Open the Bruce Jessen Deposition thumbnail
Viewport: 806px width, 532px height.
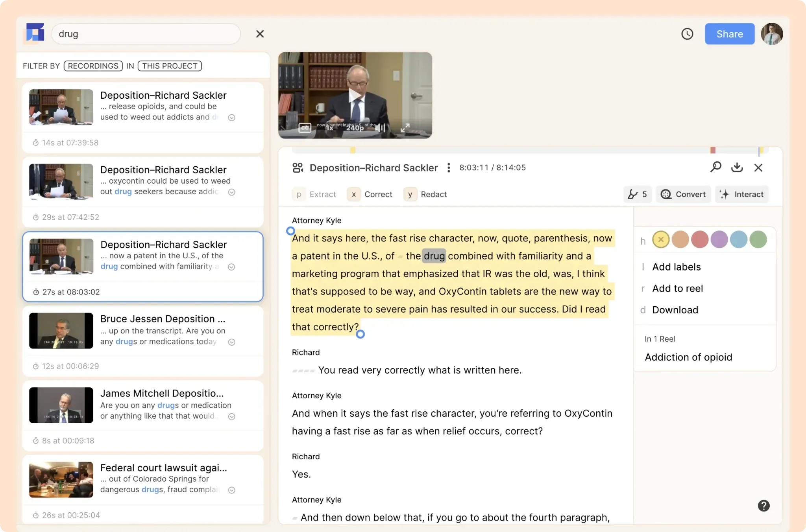pos(61,331)
